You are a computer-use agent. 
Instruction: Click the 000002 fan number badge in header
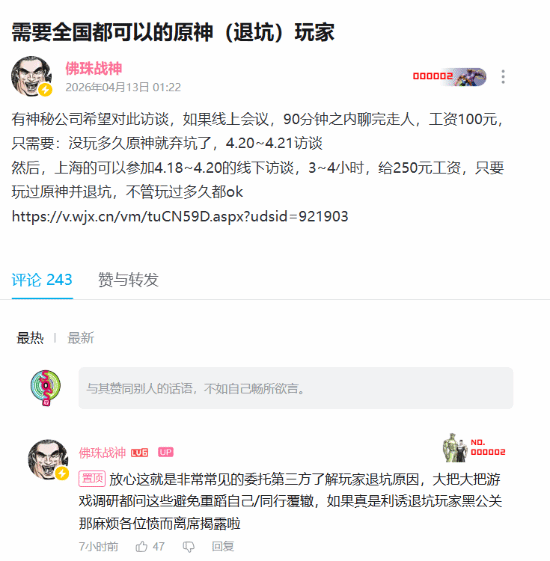click(449, 77)
